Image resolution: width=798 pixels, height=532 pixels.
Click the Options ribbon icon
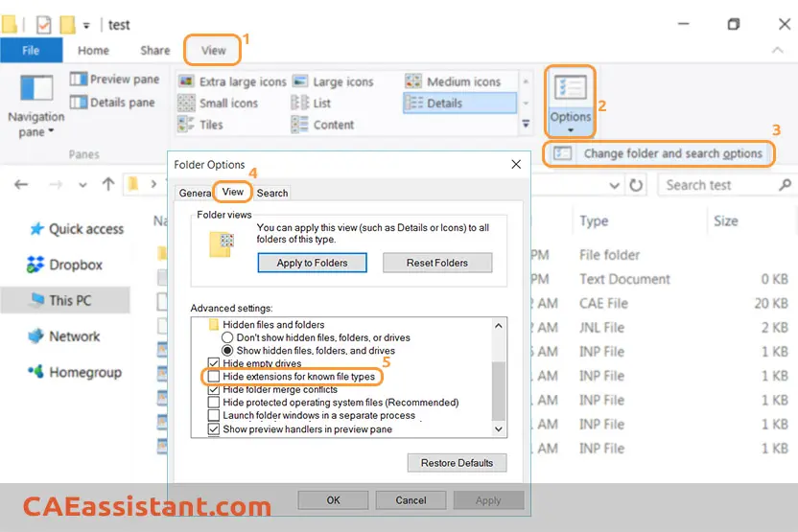pos(570,87)
